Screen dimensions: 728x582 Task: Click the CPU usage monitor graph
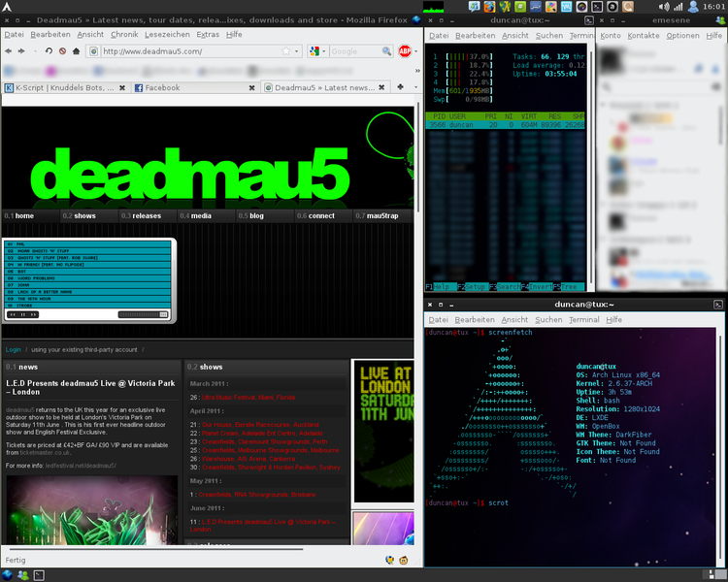[433, 7]
